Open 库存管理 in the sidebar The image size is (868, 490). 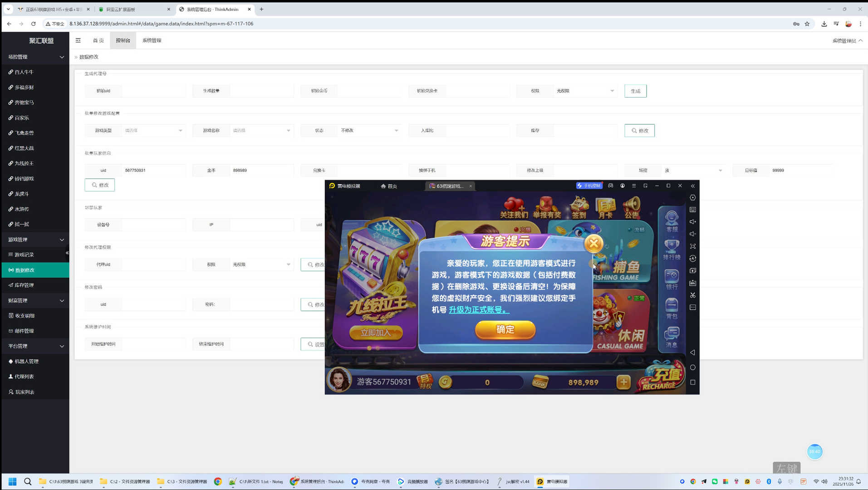coord(25,285)
